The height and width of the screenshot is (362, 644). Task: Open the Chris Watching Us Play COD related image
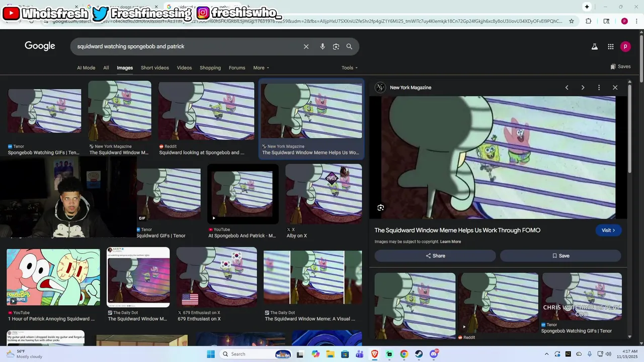(582, 297)
